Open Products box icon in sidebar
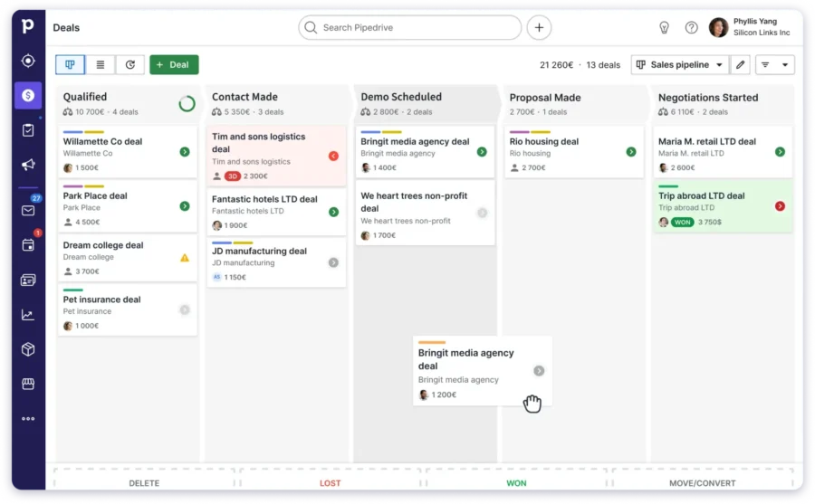 pyautogui.click(x=28, y=349)
